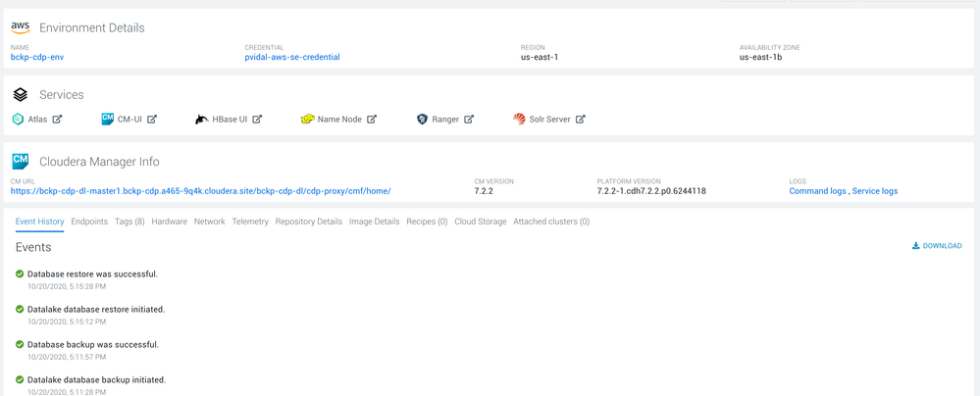Screen dimensions: 980x396
Task: Open Ranger external link icon
Action: click(469, 120)
